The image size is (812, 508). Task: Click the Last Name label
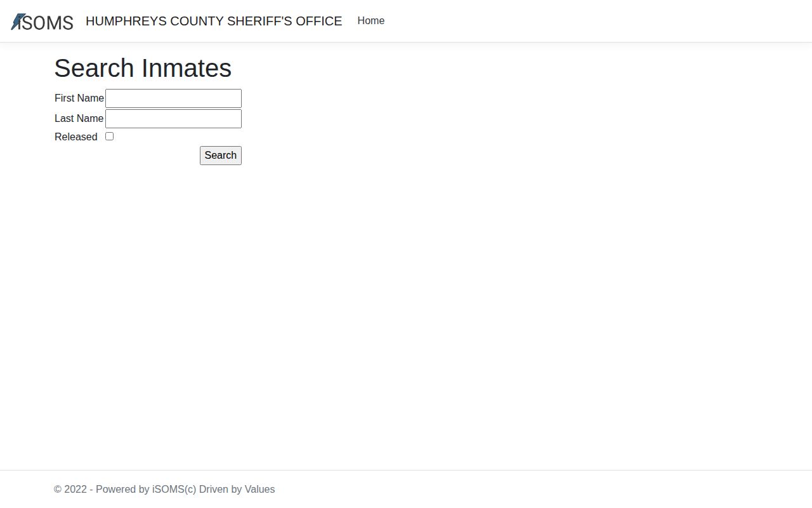click(79, 119)
